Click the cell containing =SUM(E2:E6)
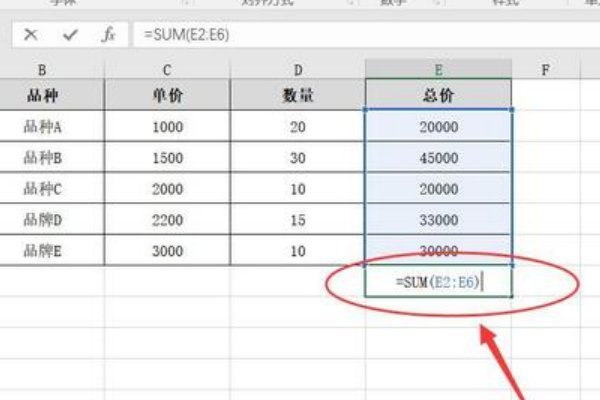Image resolution: width=600 pixels, height=400 pixels. pos(439,281)
